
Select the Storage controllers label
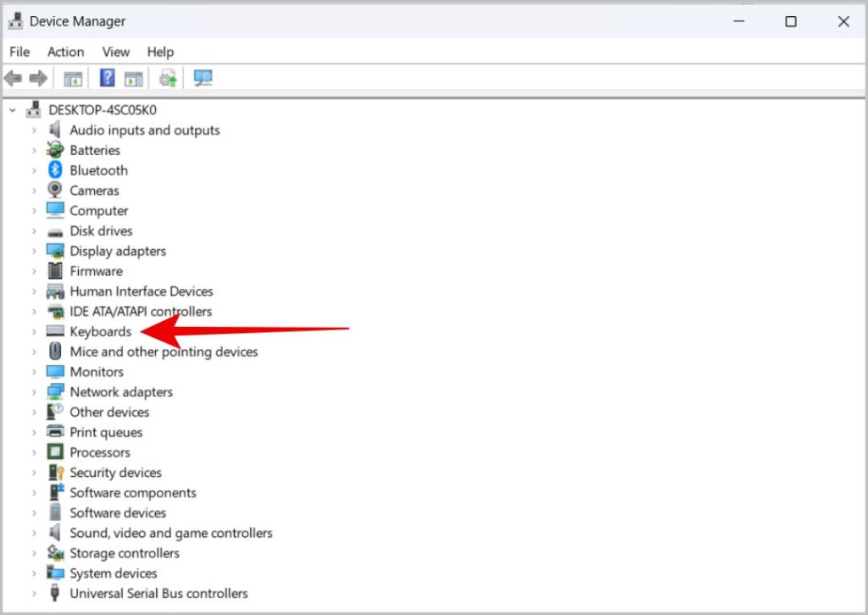tap(124, 553)
